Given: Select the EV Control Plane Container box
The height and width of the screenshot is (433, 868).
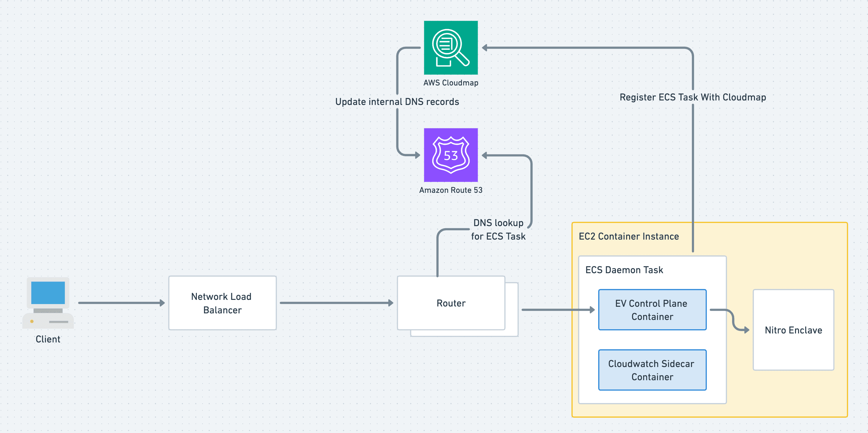Looking at the screenshot, I should tap(652, 309).
